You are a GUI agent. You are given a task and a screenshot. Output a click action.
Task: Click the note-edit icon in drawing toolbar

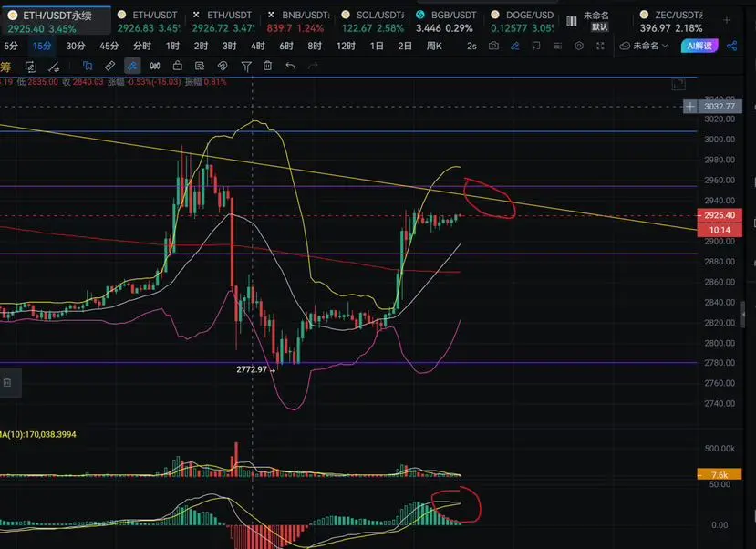(x=200, y=66)
